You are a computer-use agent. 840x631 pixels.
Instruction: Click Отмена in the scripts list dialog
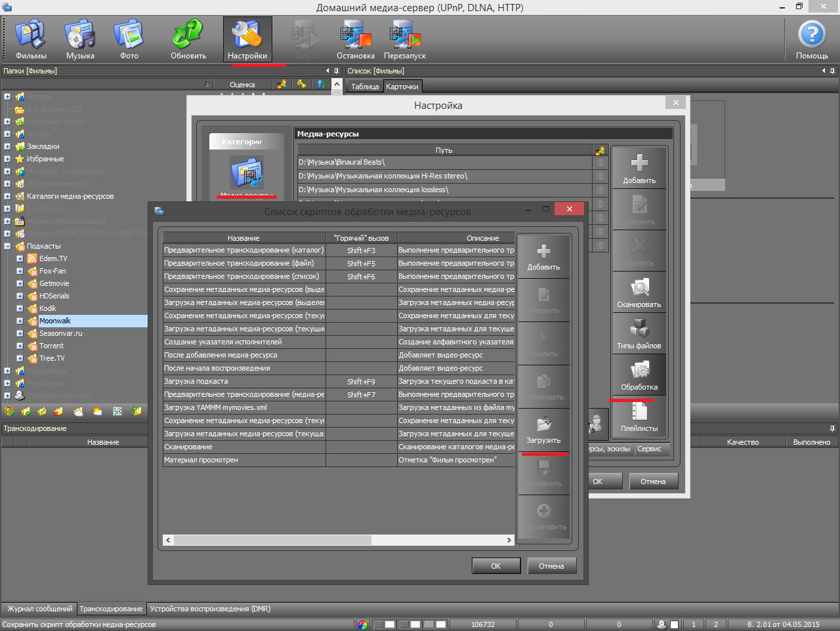[551, 566]
